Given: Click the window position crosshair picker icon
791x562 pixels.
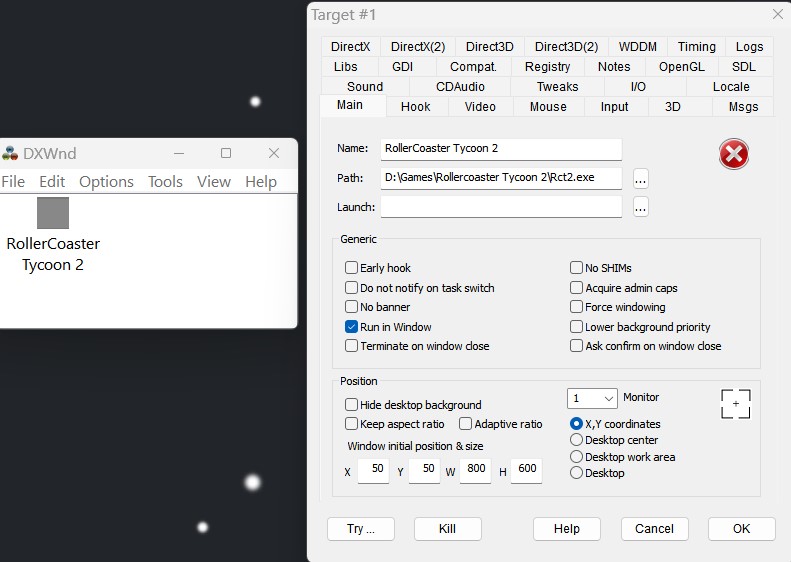Looking at the screenshot, I should pyautogui.click(x=736, y=404).
